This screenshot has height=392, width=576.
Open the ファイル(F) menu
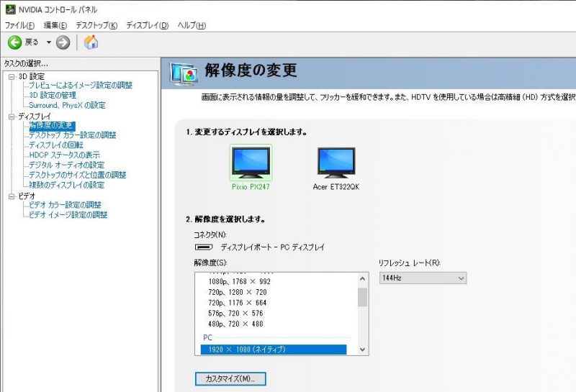(19, 25)
